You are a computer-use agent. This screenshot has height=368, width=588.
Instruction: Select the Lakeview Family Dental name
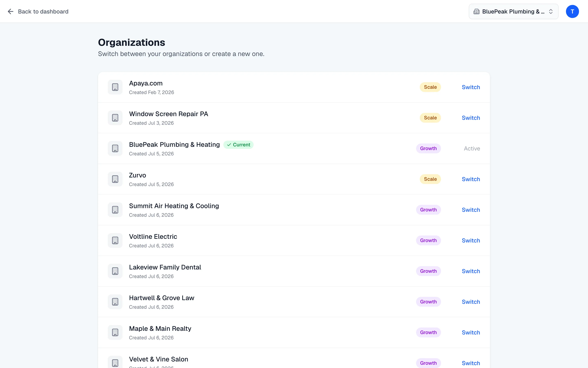(x=165, y=267)
